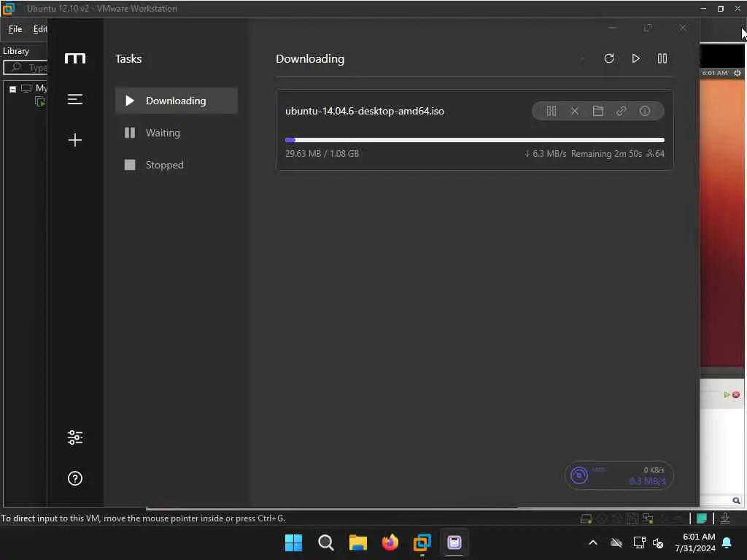Click the VMware status bar download arrow icon
The image size is (747, 560).
725,518
